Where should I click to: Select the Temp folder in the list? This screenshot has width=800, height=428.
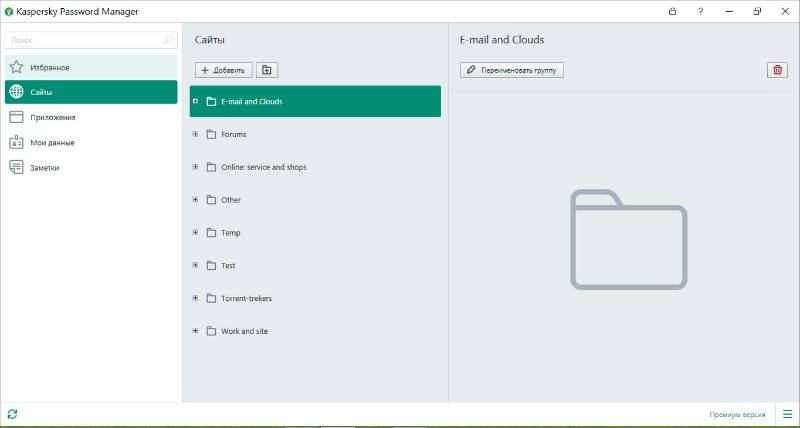tap(230, 233)
